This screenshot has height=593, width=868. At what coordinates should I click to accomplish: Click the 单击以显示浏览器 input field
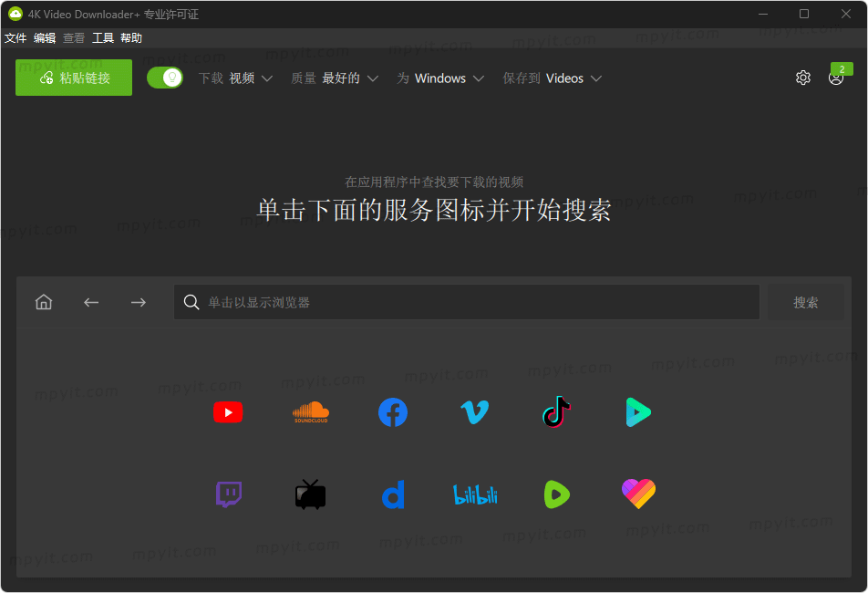467,302
